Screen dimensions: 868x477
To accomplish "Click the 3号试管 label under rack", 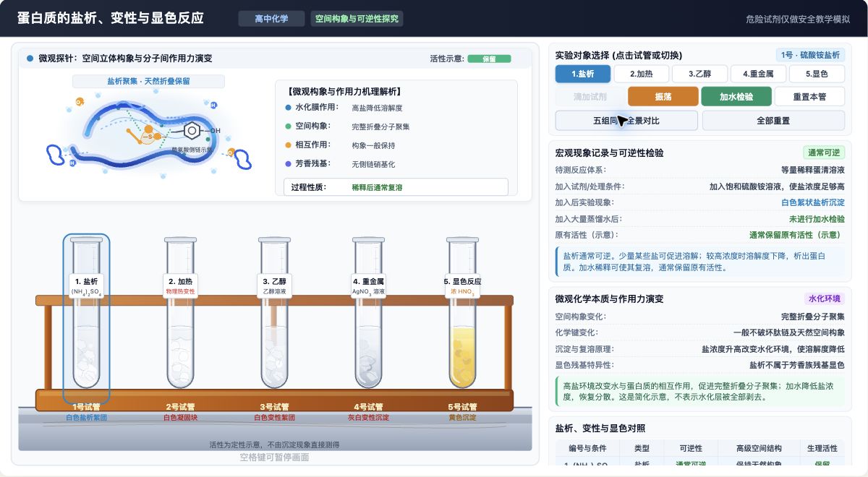I will (x=275, y=407).
